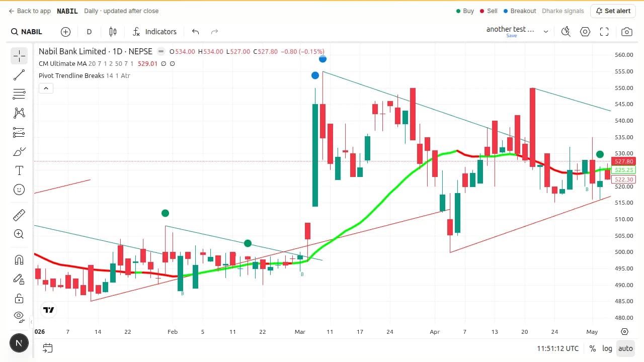Click blue breakout marker near 560
This screenshot has height=362, width=644.
coord(323,59)
